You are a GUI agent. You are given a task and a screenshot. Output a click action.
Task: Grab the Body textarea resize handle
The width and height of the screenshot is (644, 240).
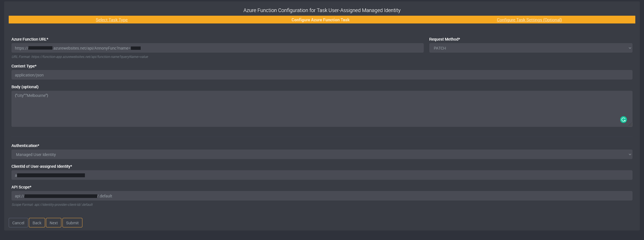(630, 125)
